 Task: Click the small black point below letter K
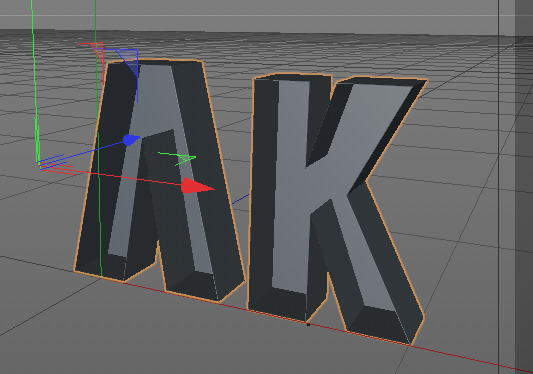308,324
